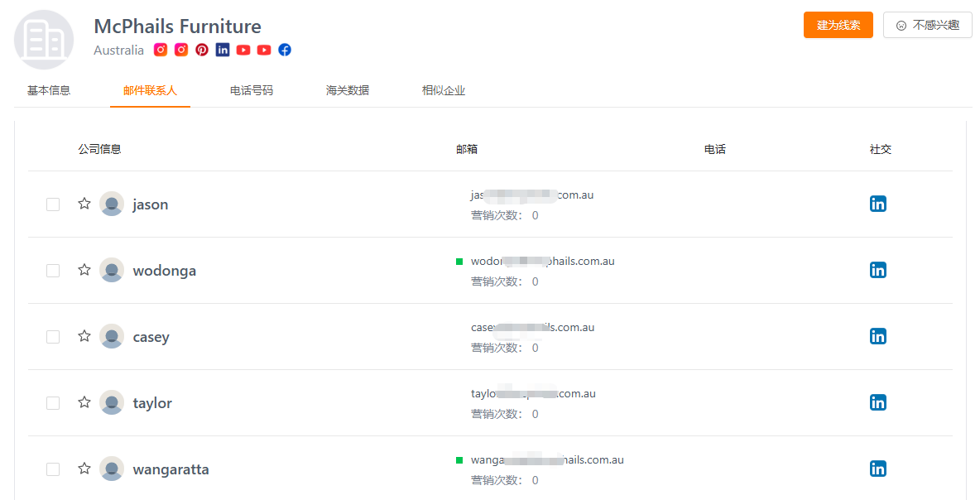Click the name taylor
The image size is (980, 500).
click(152, 403)
